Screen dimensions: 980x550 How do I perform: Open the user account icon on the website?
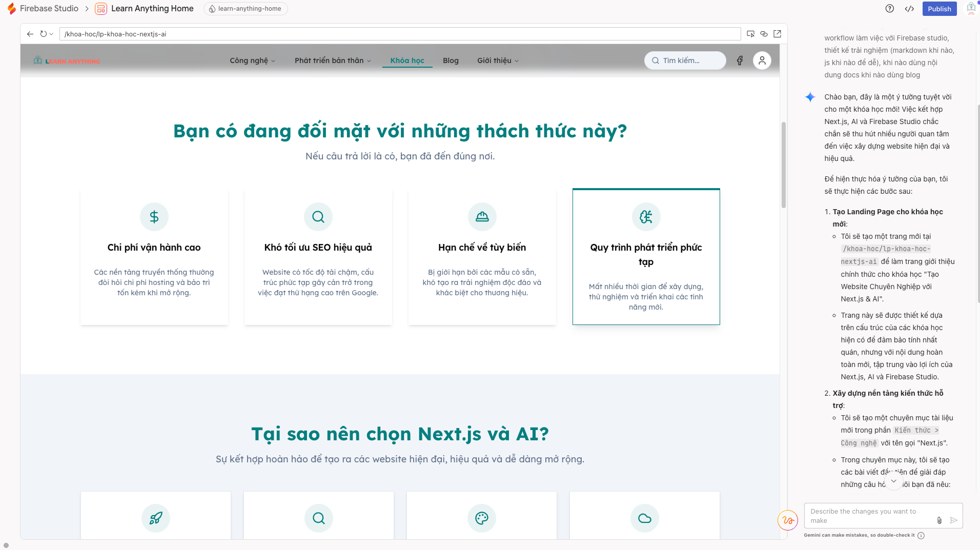tap(762, 60)
